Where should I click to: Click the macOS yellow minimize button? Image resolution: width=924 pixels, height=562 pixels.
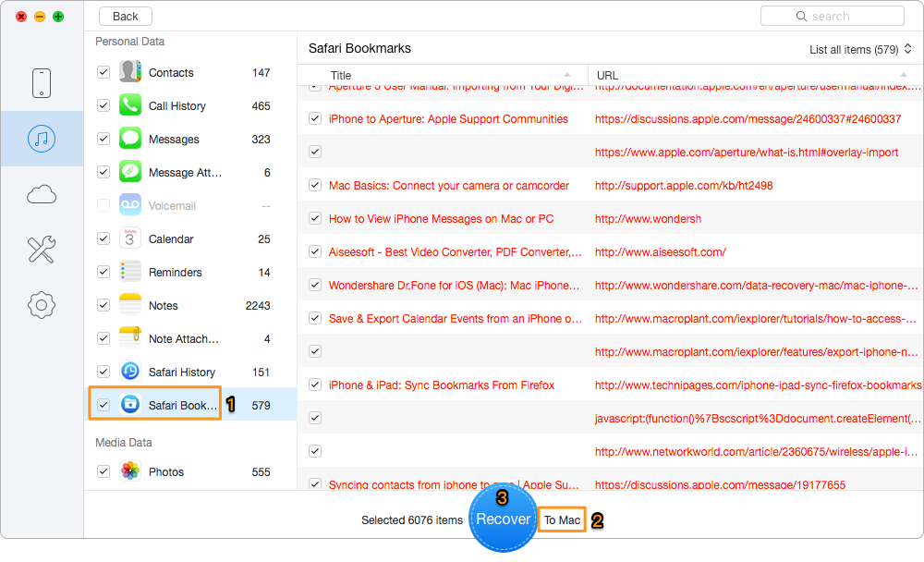pyautogui.click(x=40, y=17)
